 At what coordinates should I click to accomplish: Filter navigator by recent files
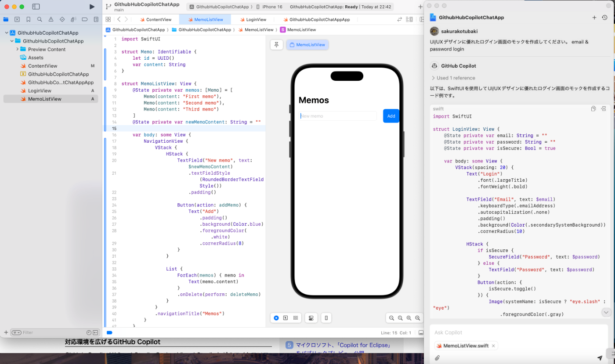coord(89,332)
